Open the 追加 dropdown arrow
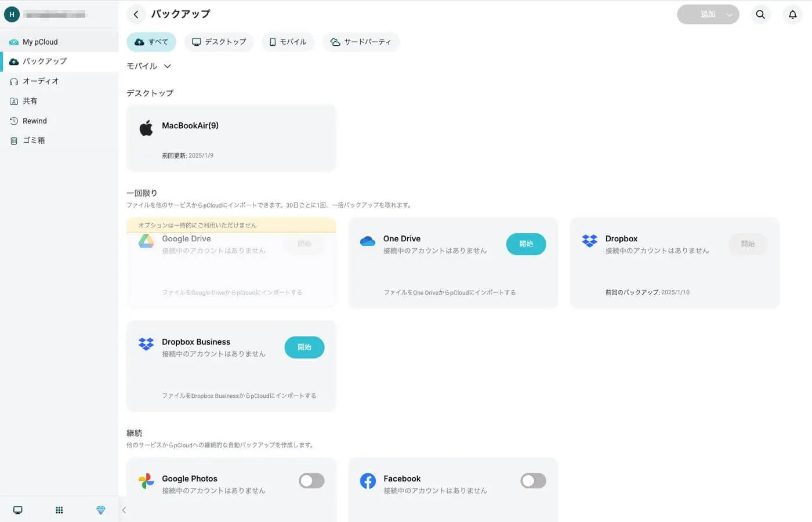The image size is (812, 522). point(730,14)
